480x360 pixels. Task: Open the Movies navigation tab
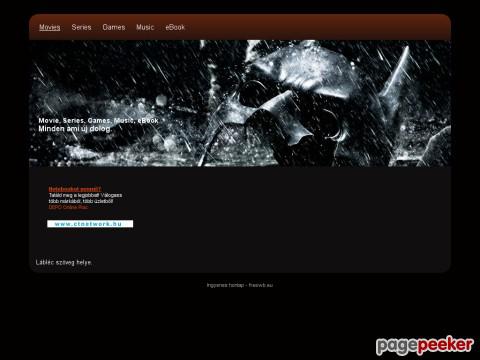pyautogui.click(x=50, y=27)
